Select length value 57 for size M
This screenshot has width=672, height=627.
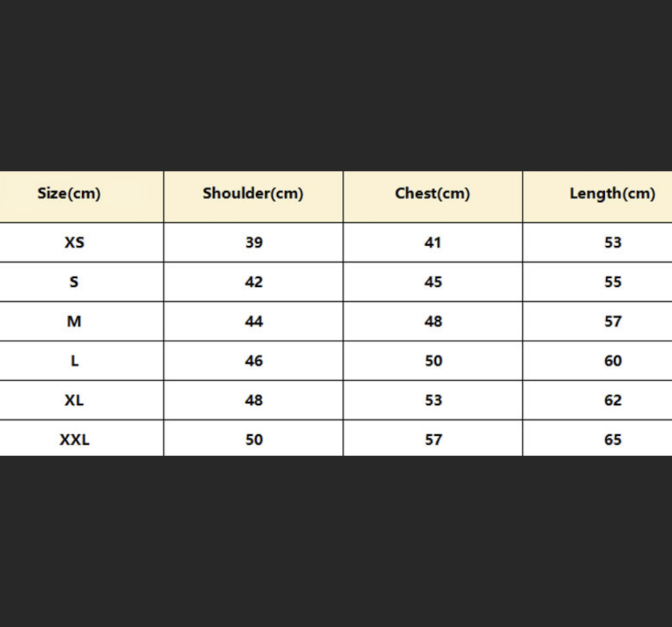[613, 321]
